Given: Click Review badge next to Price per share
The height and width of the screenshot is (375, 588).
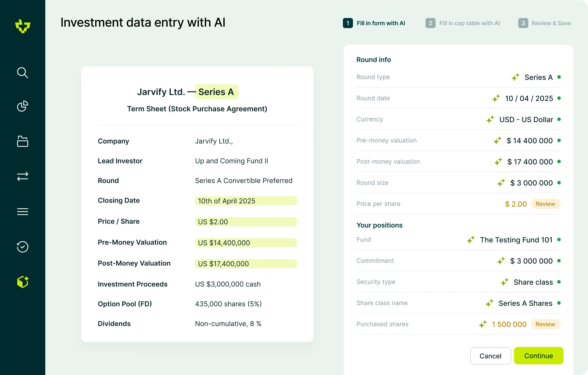Looking at the screenshot, I should click(x=545, y=204).
